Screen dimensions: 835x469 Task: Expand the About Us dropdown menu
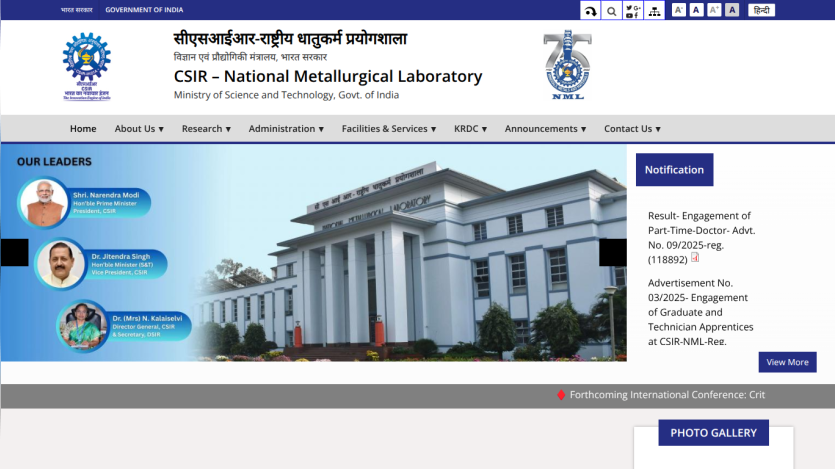139,129
